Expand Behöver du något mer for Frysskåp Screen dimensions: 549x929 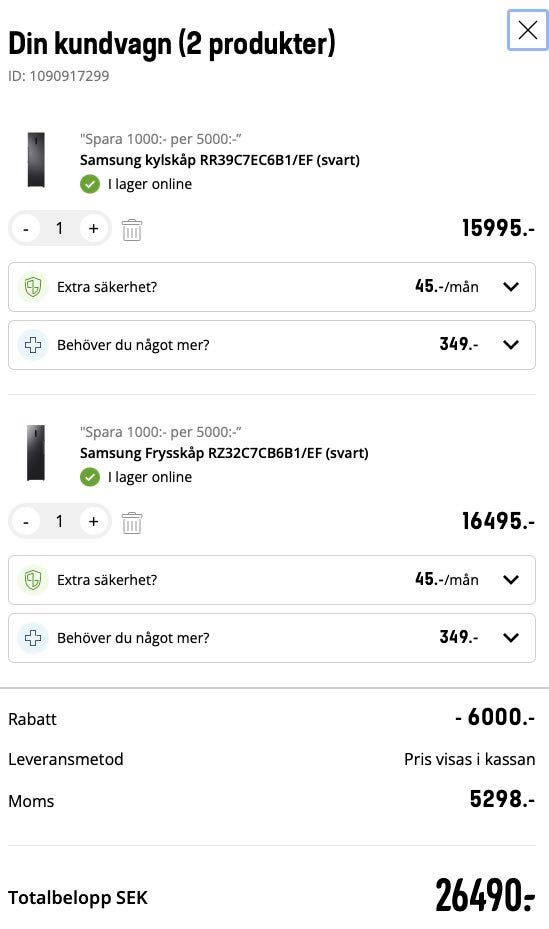tap(272, 638)
